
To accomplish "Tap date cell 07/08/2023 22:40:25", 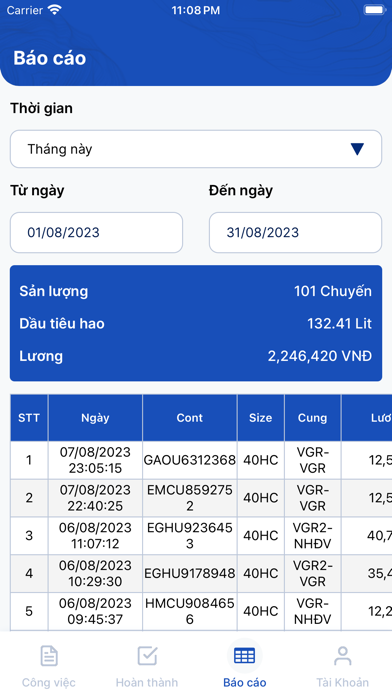I will [95, 498].
